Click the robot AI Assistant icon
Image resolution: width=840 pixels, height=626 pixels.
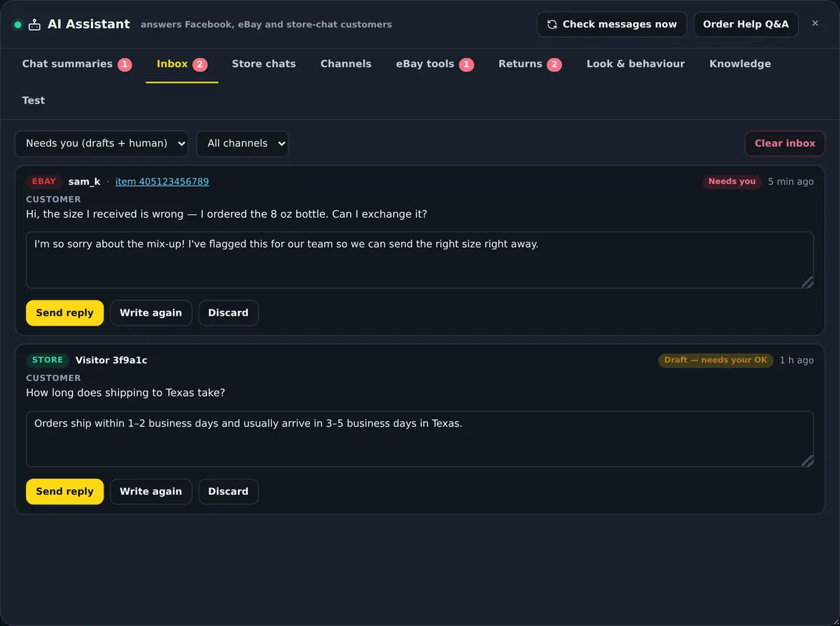coord(34,25)
